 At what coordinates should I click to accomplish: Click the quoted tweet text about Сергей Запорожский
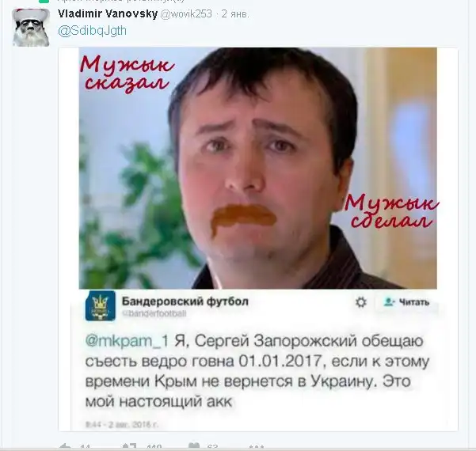(257, 371)
